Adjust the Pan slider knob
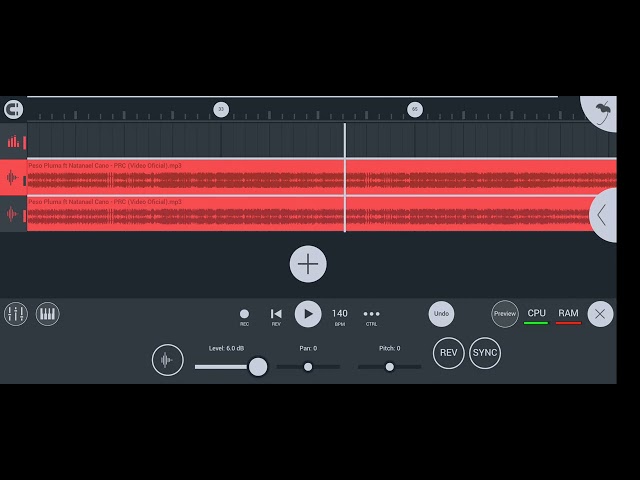This screenshot has width=640, height=480. click(308, 367)
